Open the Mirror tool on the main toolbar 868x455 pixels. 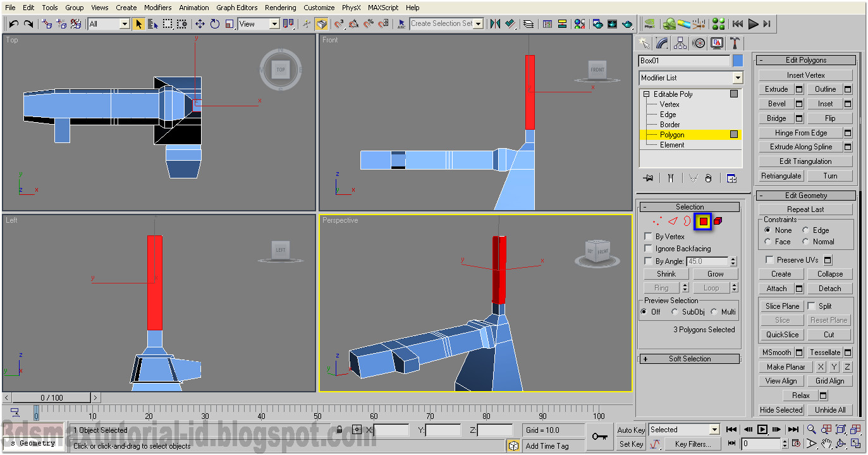494,23
